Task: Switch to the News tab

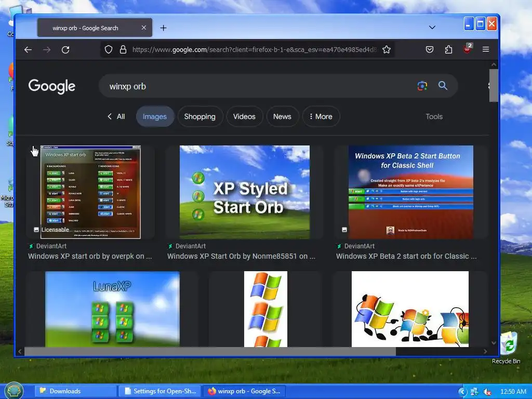Action: 282,116
